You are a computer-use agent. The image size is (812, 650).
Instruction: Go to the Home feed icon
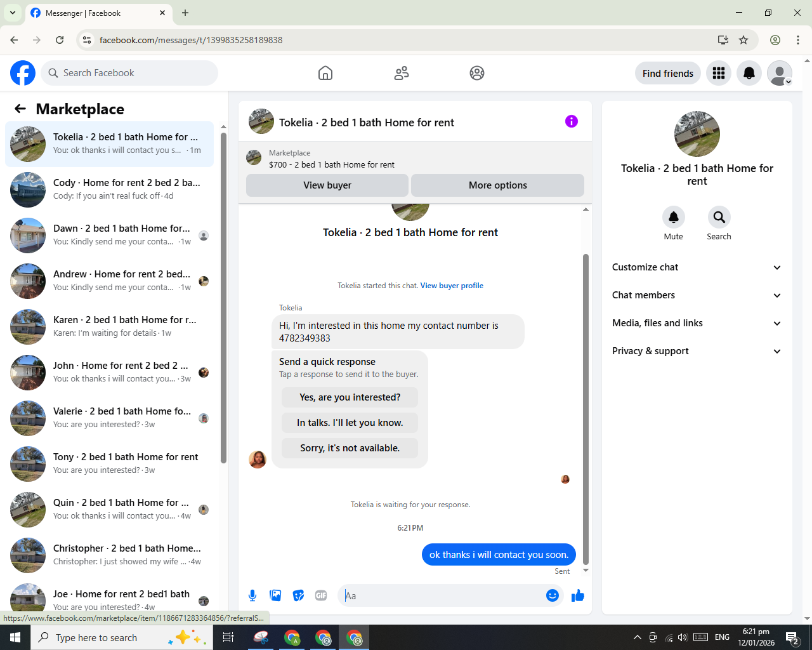(325, 73)
